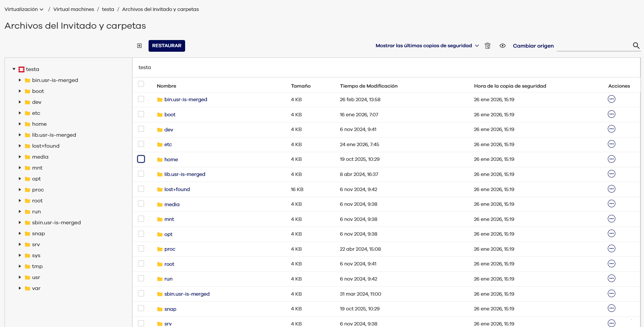This screenshot has width=644, height=327.
Task: Select srv folder in the tree
Action: [x=36, y=245]
